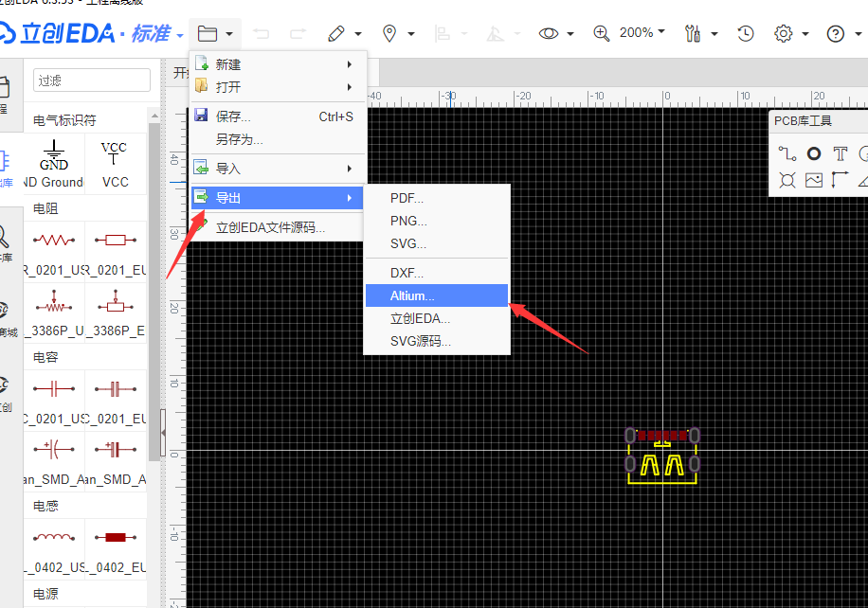Export as PDF...
The width and height of the screenshot is (868, 608).
click(x=437, y=198)
